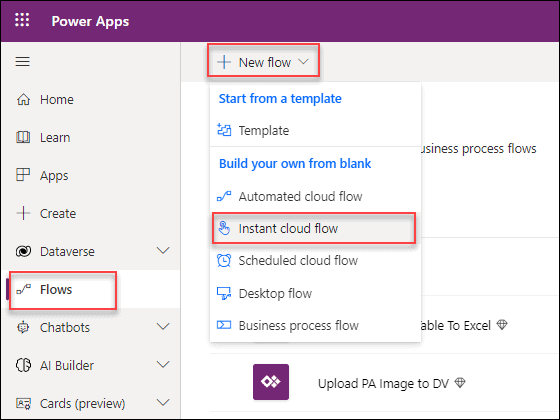Collapse the left navigation hamburger menu

pos(22,61)
